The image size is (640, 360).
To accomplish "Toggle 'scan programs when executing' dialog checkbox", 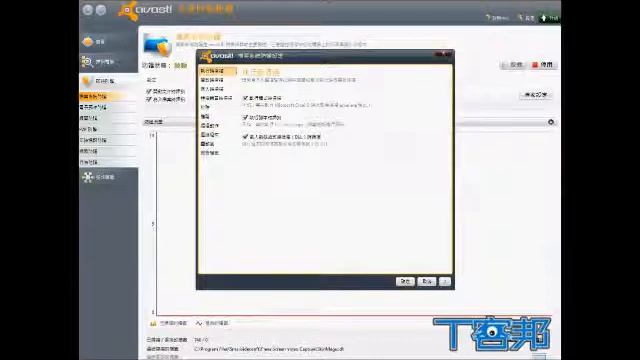I will (245, 98).
